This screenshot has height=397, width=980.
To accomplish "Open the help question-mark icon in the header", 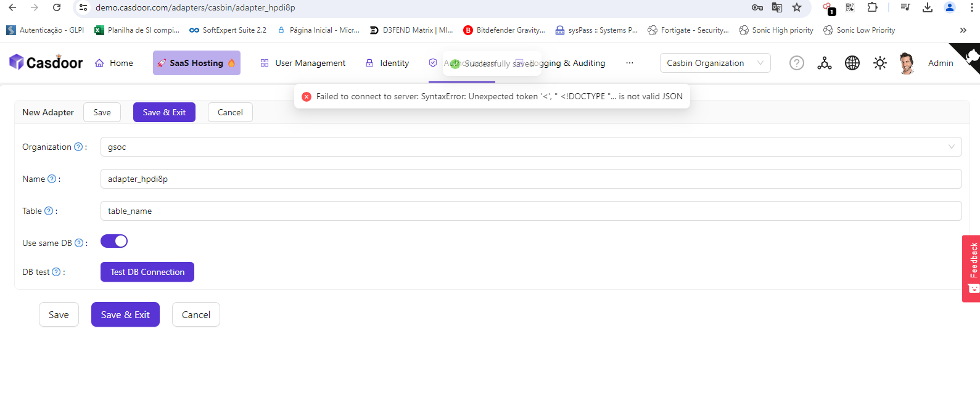I will coord(797,63).
